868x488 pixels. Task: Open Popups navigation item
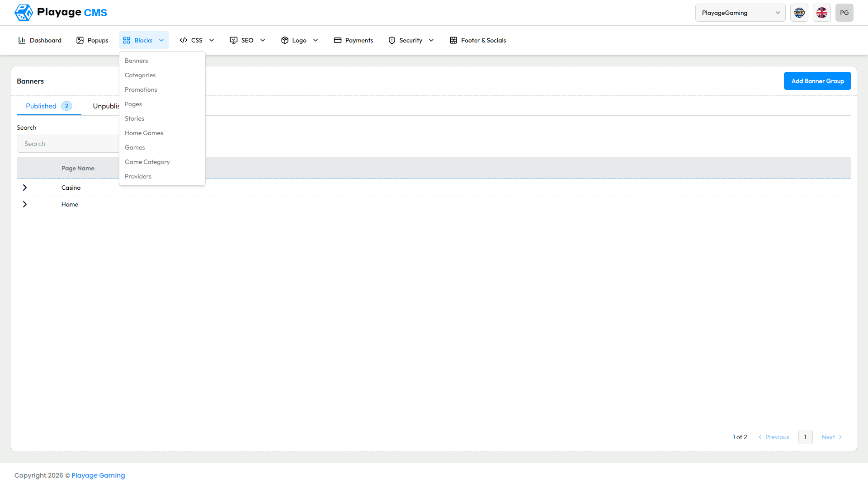[x=92, y=40]
